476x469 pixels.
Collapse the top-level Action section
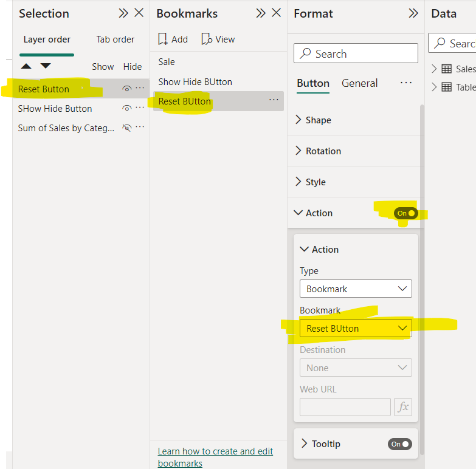tap(298, 213)
